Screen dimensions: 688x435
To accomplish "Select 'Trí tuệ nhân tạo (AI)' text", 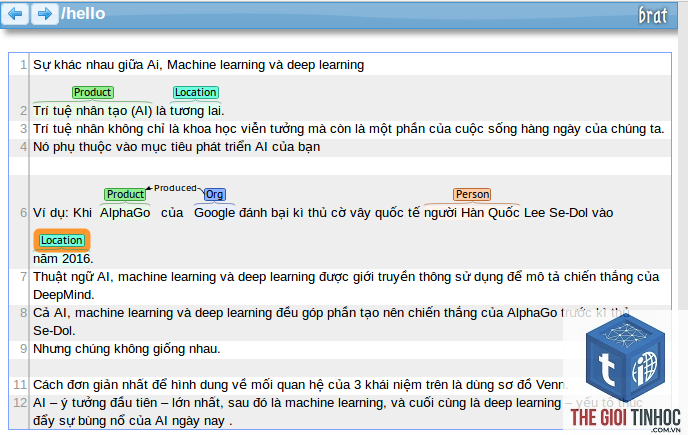I will (x=93, y=111).
